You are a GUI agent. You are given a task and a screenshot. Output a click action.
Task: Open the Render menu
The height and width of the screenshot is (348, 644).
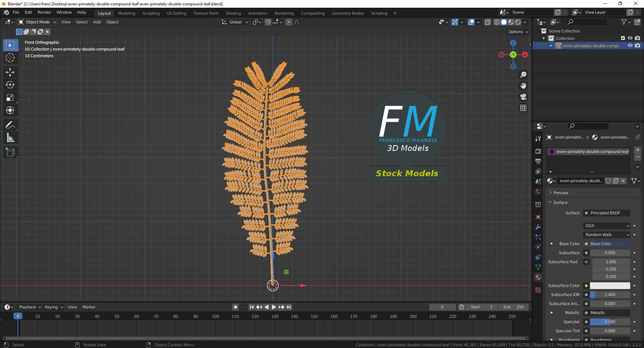[44, 12]
